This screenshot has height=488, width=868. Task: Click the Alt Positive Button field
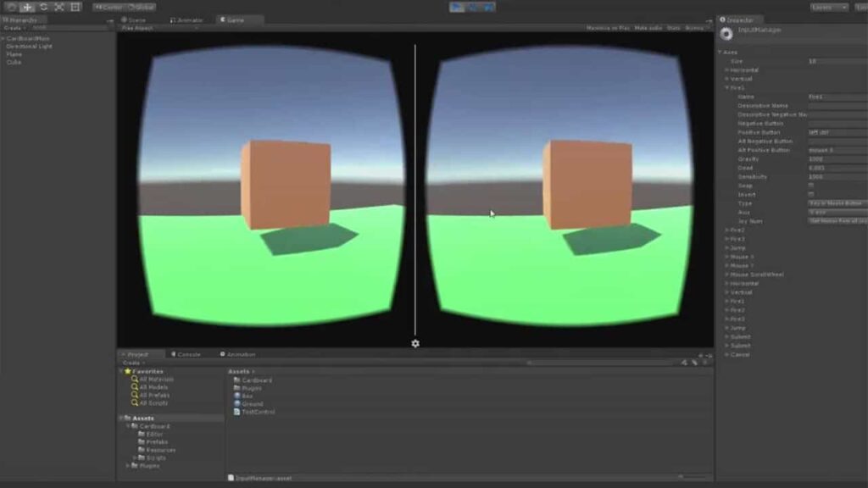[x=837, y=151]
